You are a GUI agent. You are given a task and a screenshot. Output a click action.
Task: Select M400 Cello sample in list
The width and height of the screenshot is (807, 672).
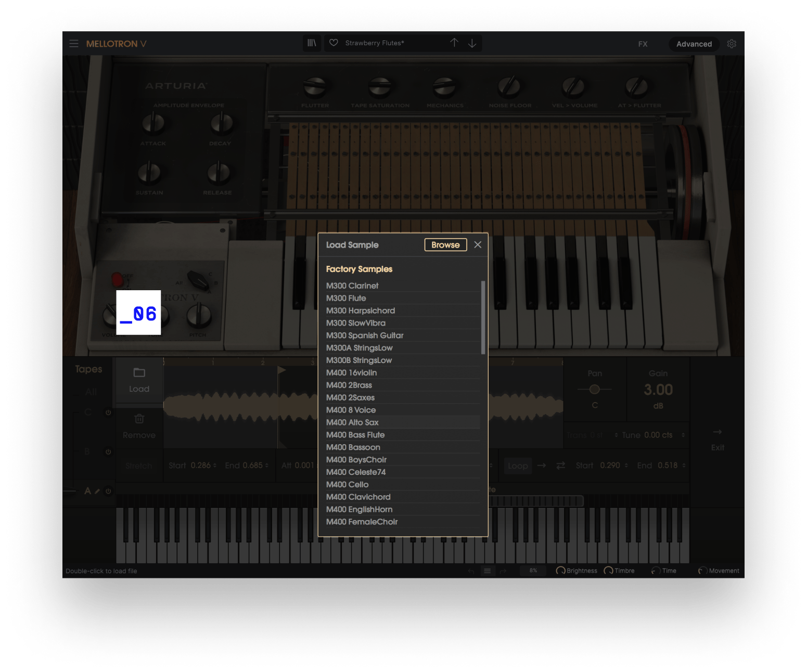point(347,484)
